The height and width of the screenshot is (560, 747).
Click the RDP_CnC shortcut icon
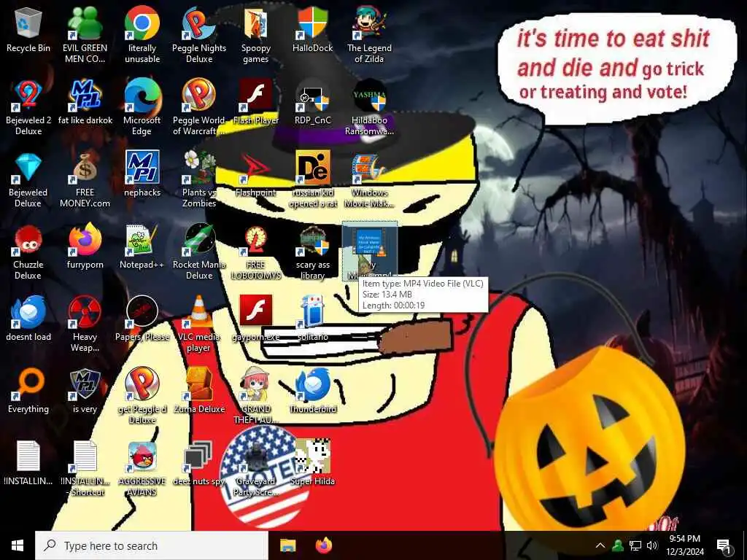tap(313, 96)
